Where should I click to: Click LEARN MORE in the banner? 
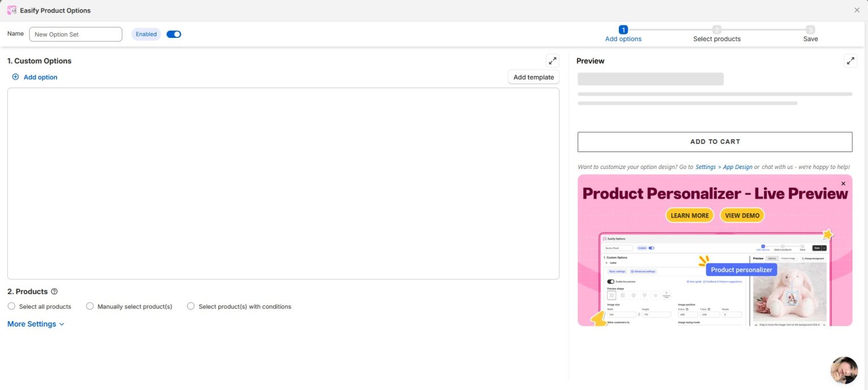tap(689, 215)
